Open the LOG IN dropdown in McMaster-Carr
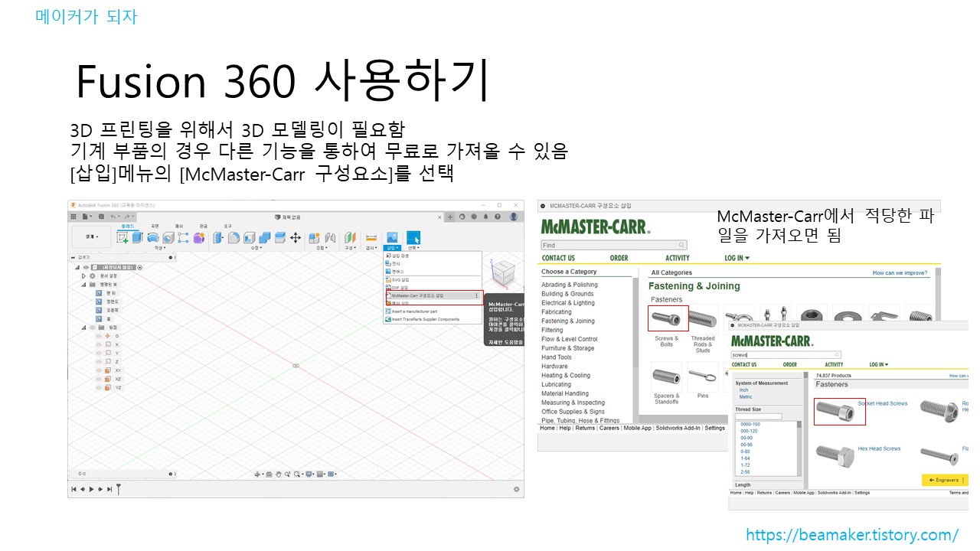 click(737, 258)
